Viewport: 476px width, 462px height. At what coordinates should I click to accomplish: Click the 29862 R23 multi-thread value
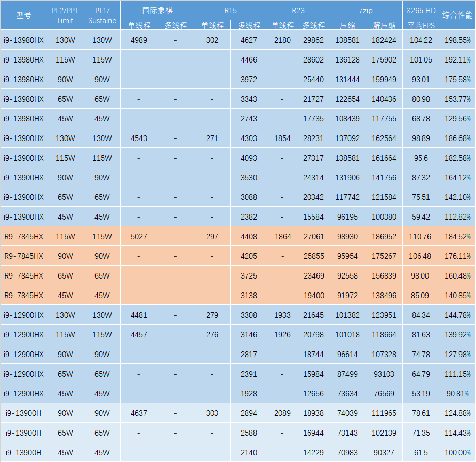point(313,40)
